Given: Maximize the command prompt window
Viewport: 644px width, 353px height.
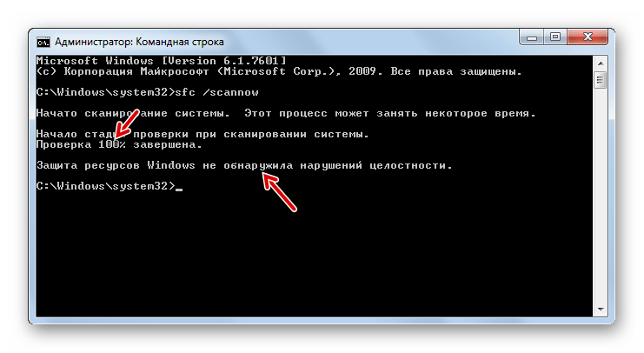Looking at the screenshot, I should tap(555, 37).
